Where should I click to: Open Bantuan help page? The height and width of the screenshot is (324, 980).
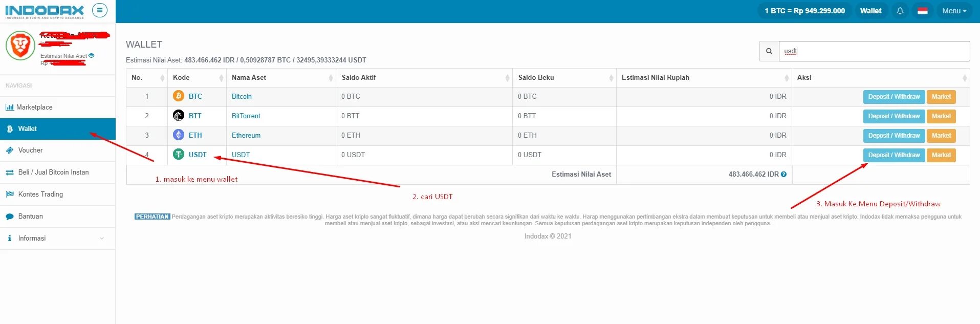pos(57,217)
